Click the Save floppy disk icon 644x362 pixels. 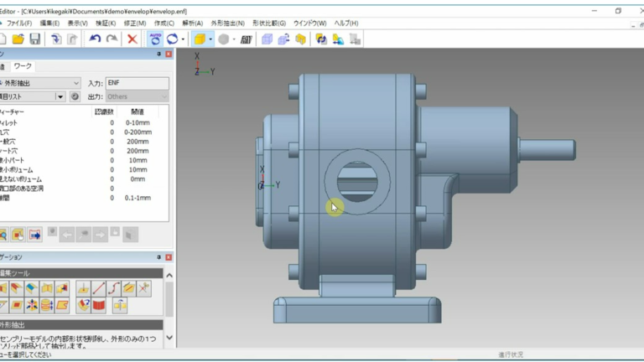pyautogui.click(x=34, y=39)
